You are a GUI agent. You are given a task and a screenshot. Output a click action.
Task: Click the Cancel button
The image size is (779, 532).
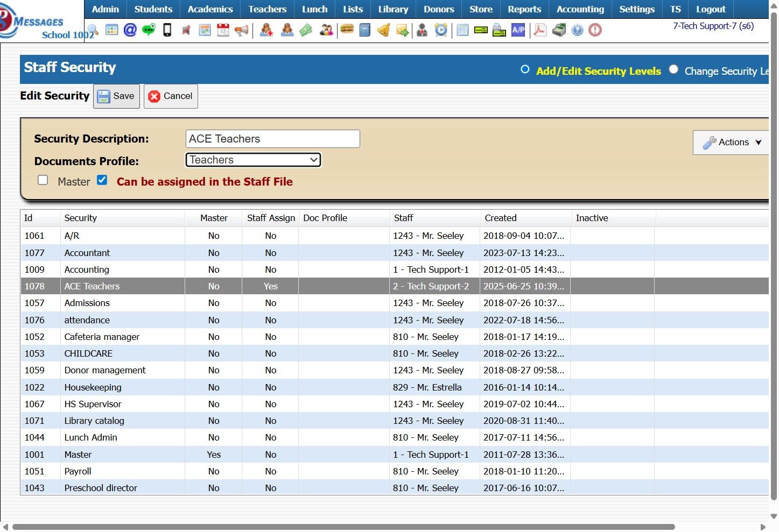171,96
